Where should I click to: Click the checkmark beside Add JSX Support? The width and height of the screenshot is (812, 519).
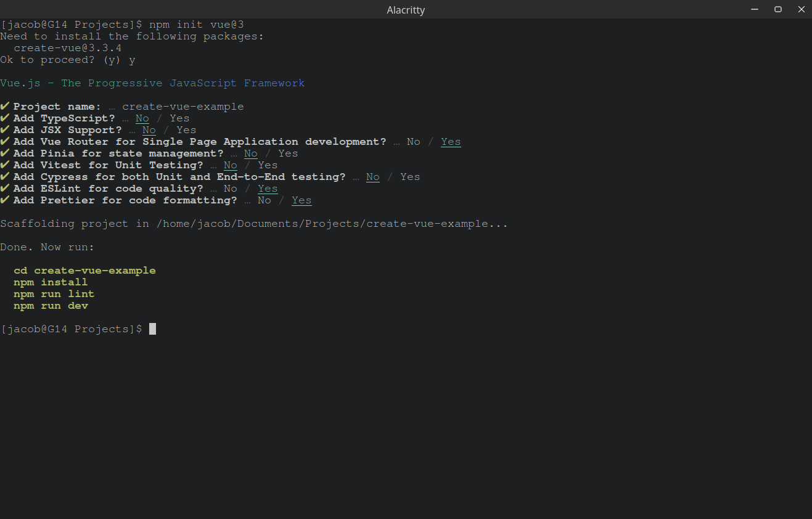5,130
